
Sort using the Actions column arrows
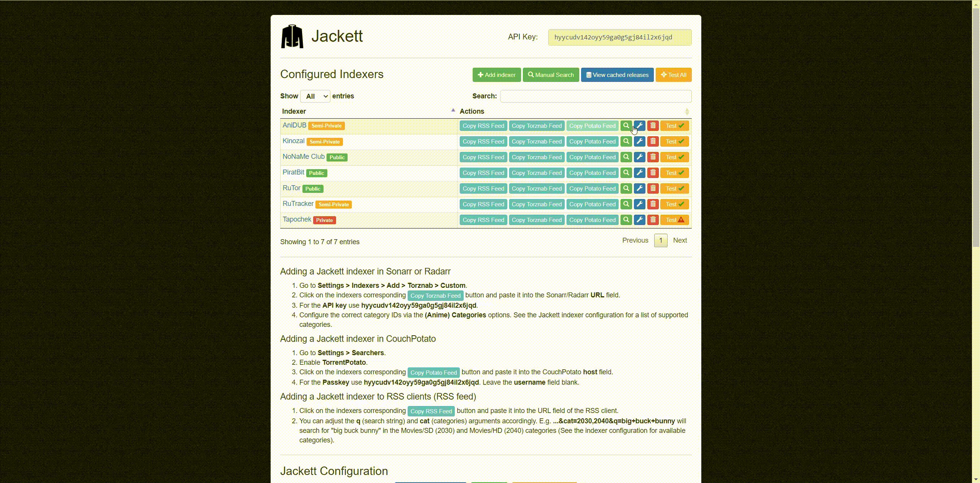point(687,111)
